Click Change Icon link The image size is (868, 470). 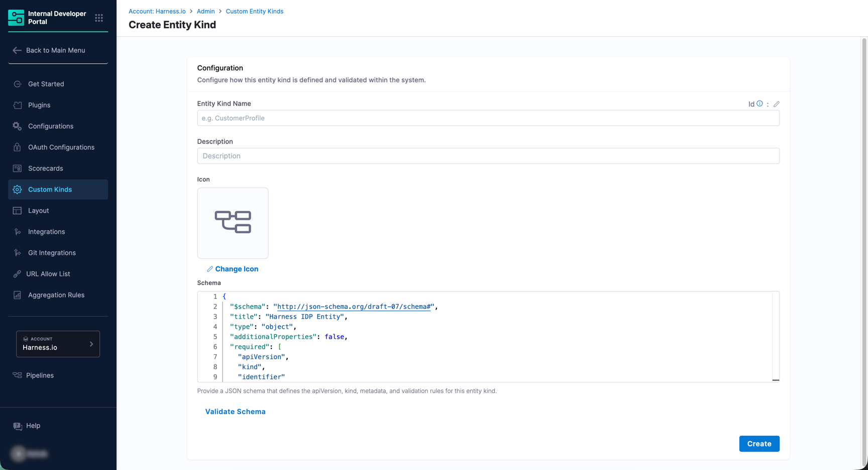click(236, 269)
